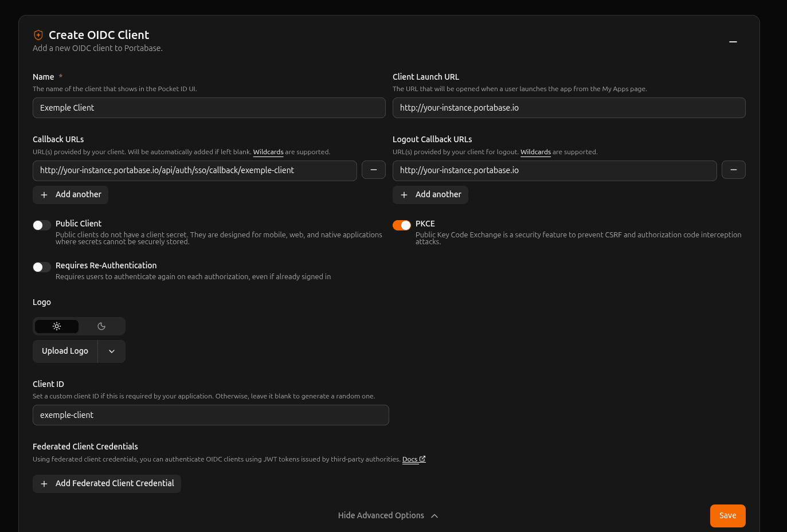Remove the logout callback URL entry

(x=734, y=170)
